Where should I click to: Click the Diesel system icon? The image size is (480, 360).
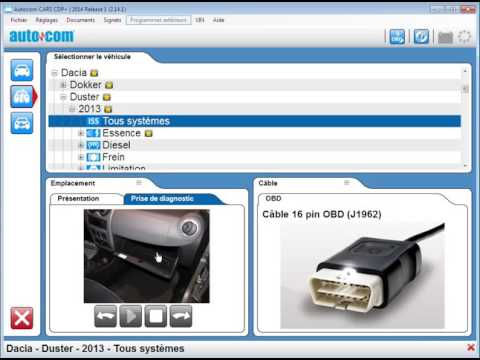[93, 145]
